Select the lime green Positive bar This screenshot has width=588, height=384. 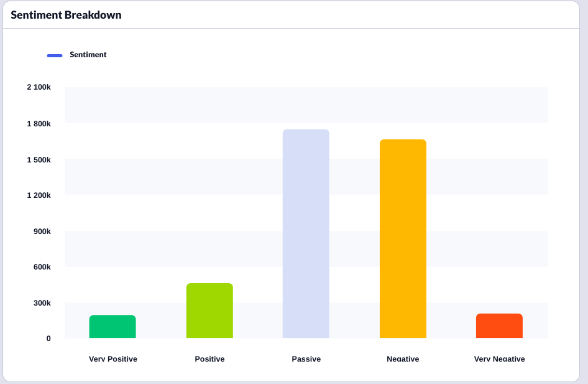click(209, 311)
